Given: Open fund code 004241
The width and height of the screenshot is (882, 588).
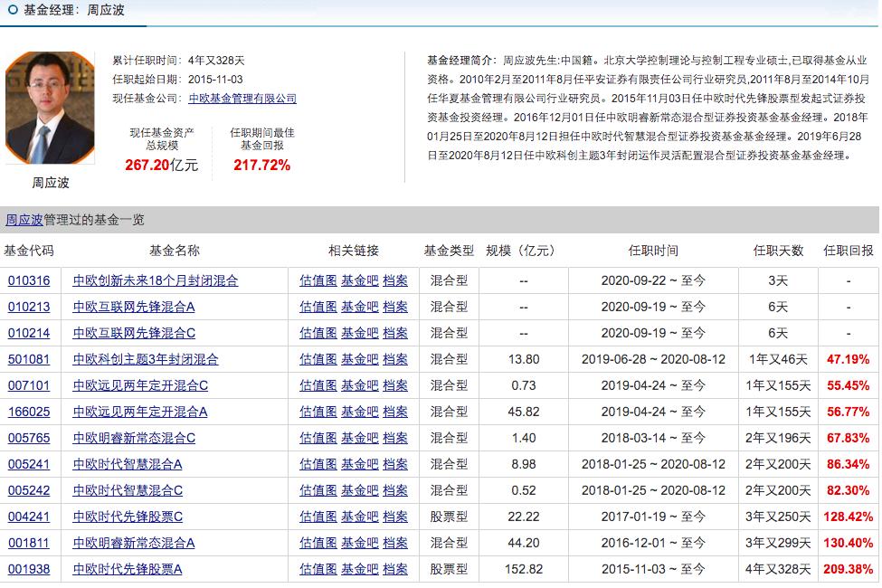Looking at the screenshot, I should (x=29, y=517).
